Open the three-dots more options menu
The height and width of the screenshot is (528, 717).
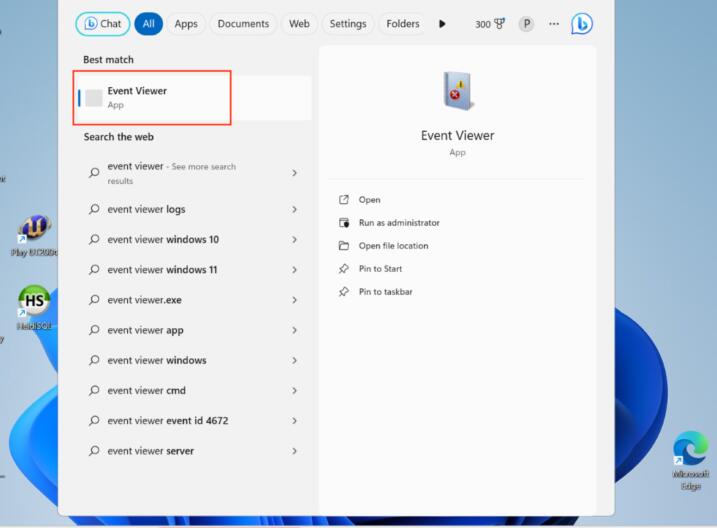[553, 24]
